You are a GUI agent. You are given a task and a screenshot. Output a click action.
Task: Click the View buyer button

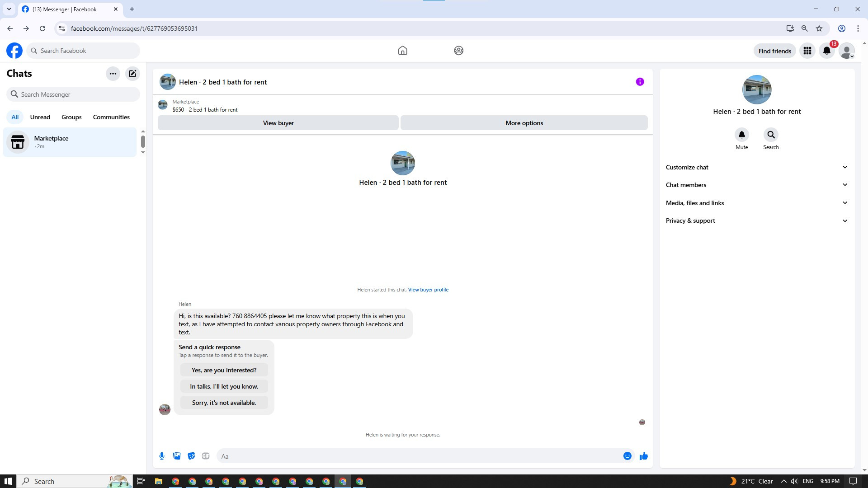coord(278,123)
